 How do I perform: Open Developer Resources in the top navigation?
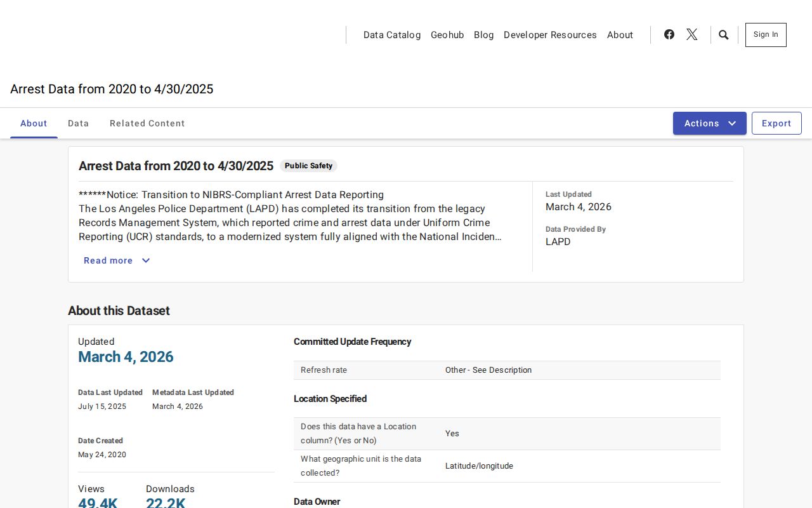pos(550,35)
